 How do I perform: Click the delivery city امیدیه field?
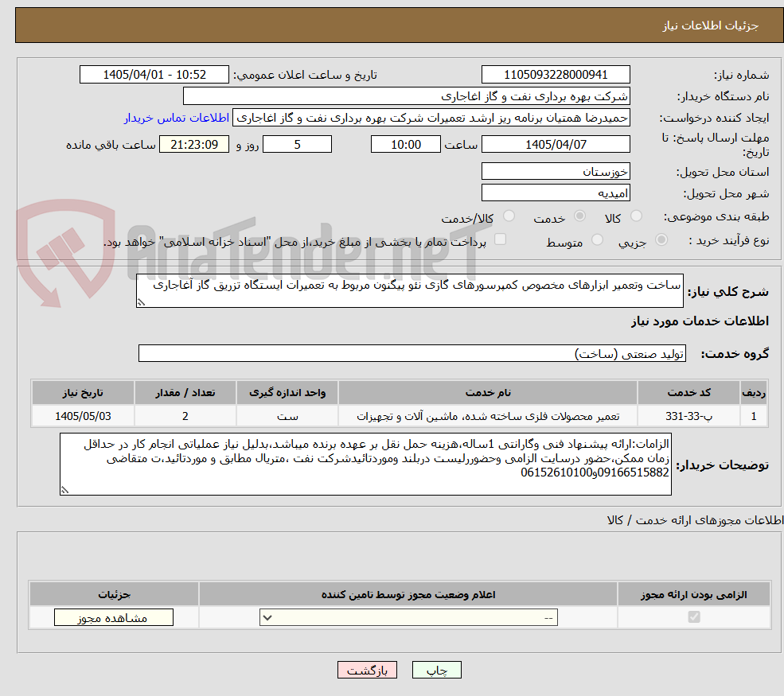556,192
